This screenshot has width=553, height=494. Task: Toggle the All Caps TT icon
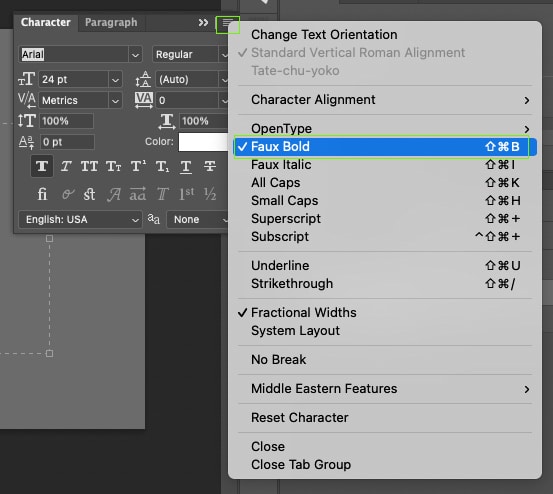89,166
